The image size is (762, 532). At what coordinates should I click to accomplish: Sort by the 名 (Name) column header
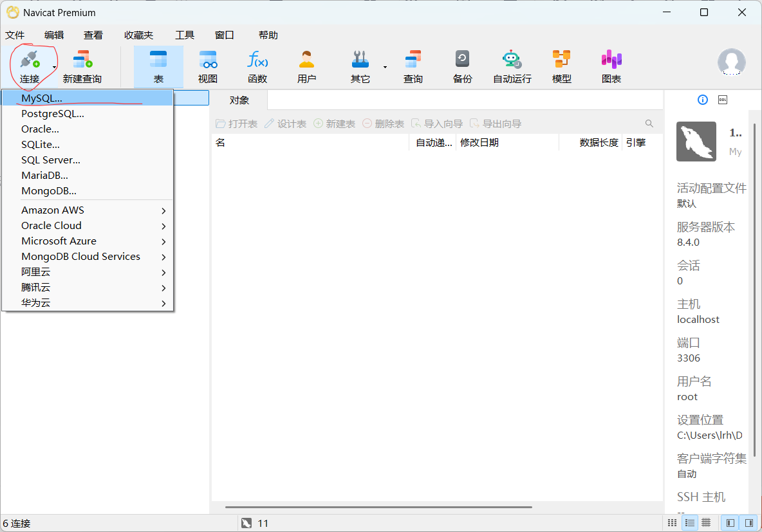pyautogui.click(x=310, y=143)
